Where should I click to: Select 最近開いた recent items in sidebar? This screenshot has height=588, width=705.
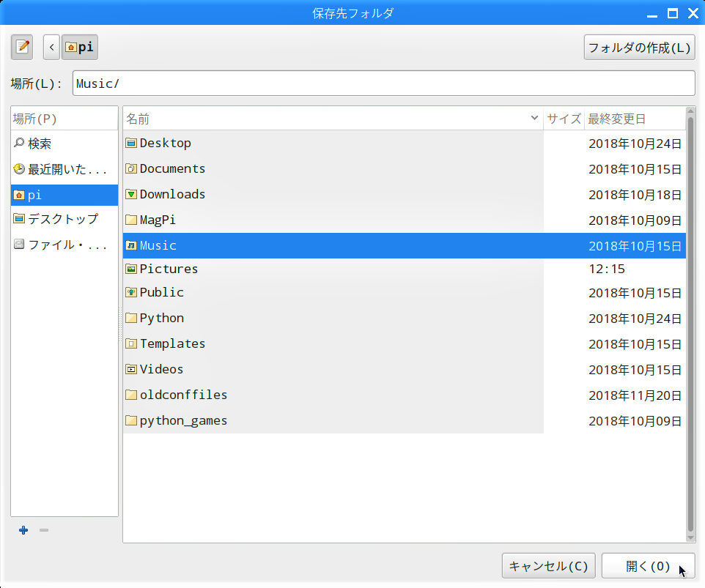click(x=66, y=169)
